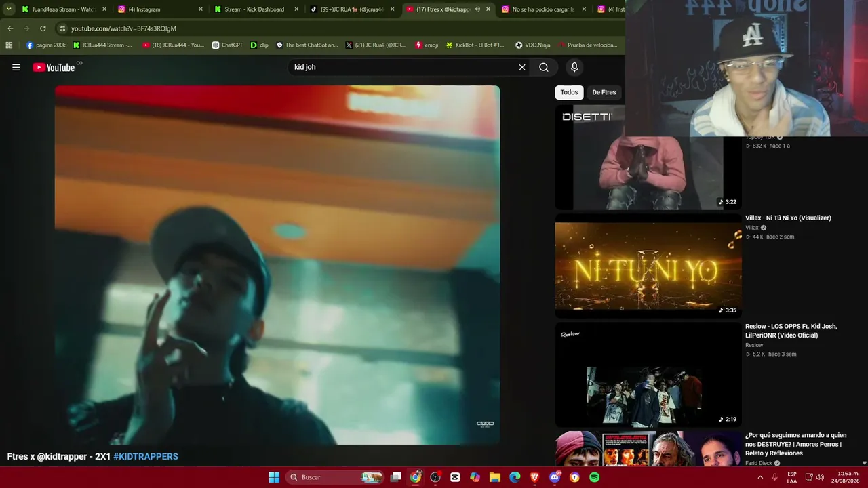Mute the playing YouTube tab audio
The image size is (868, 488).
pos(477,9)
